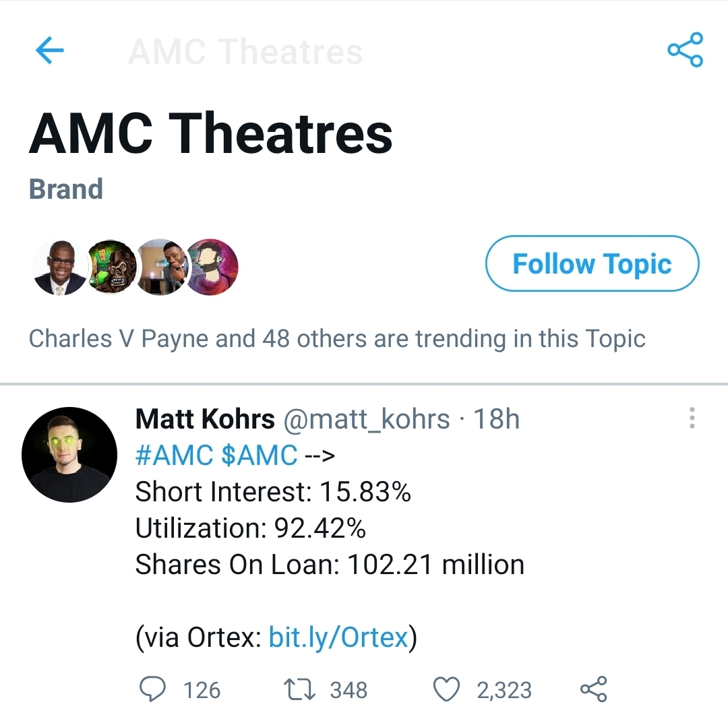Reply to Matt Kohrs tweet
This screenshot has height=723, width=728.
click(x=152, y=689)
